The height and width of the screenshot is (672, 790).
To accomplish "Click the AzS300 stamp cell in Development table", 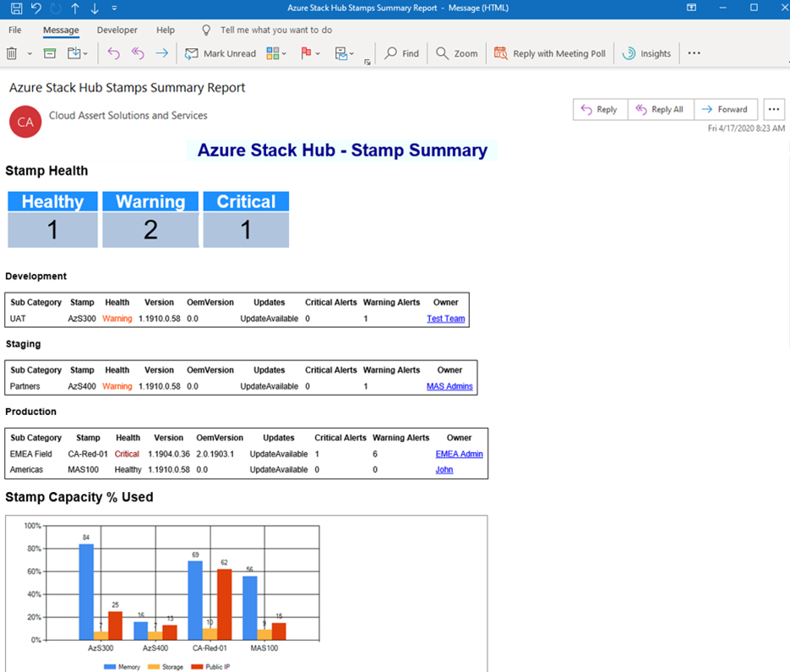I will (82, 319).
